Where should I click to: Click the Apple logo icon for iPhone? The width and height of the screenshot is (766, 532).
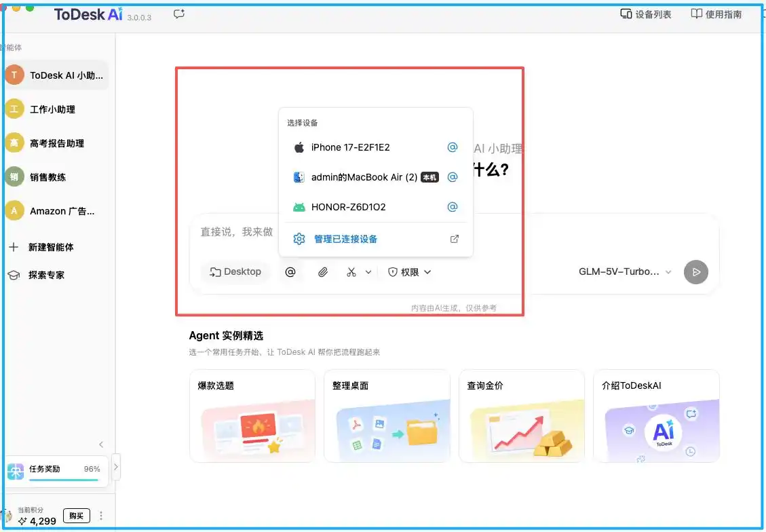299,147
